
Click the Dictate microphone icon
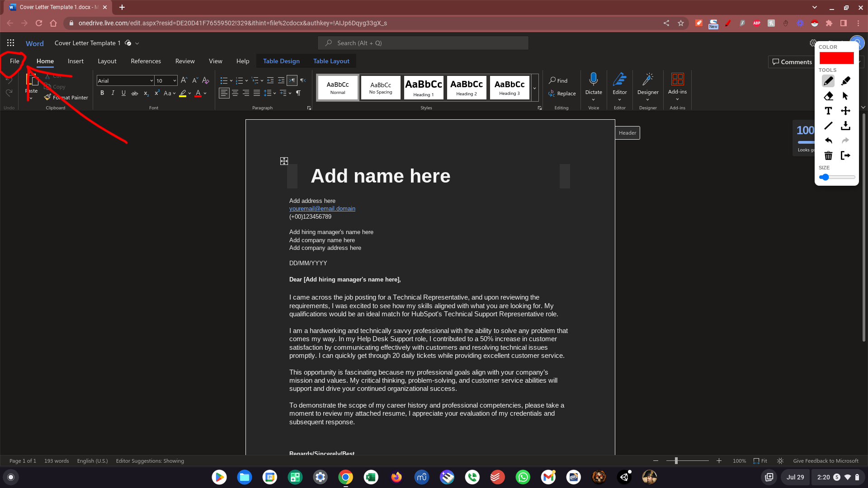coord(593,80)
